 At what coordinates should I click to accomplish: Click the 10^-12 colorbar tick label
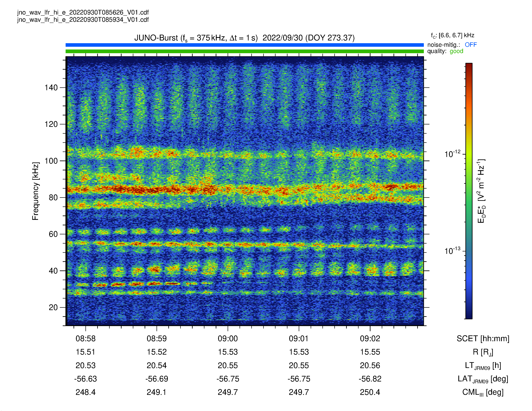pyautogui.click(x=452, y=154)
